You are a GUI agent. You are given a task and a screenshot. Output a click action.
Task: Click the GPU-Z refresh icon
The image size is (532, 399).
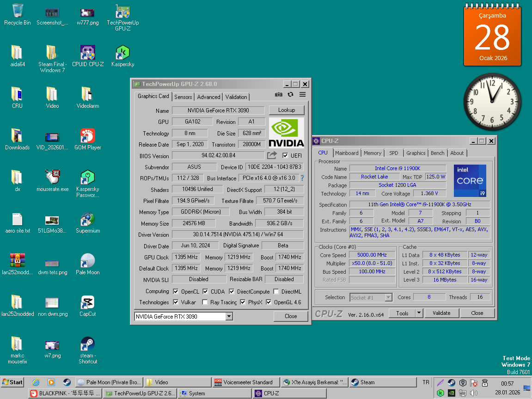[290, 95]
